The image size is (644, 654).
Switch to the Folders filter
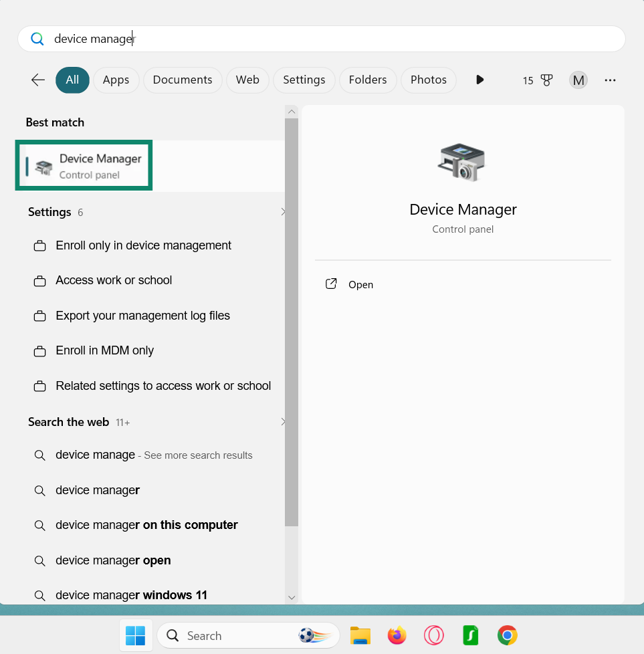[x=367, y=80]
